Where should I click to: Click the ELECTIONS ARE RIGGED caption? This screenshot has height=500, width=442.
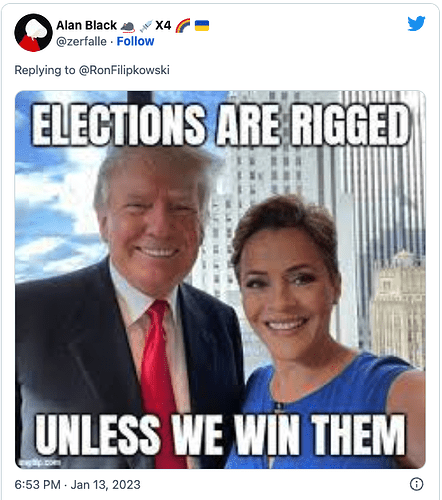[220, 125]
